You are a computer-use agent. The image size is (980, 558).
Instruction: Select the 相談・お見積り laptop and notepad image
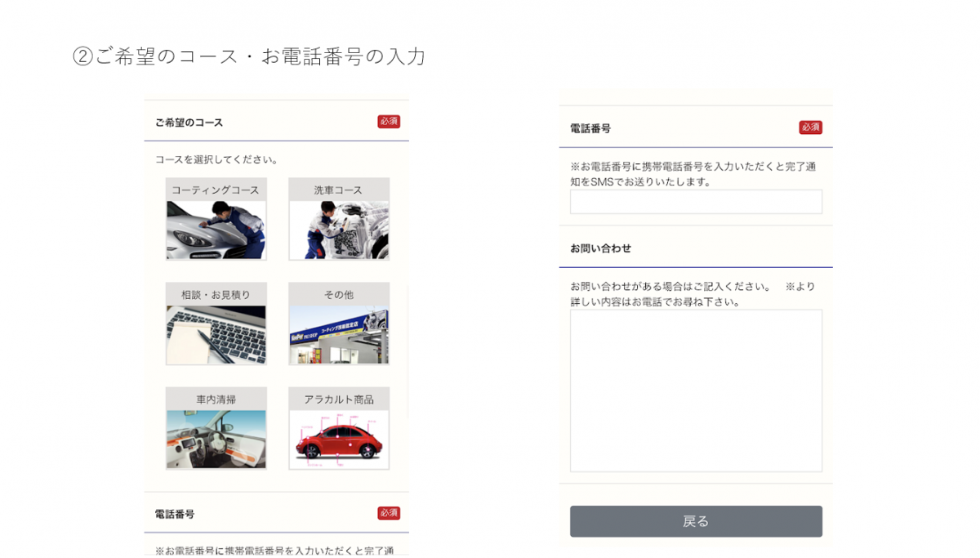216,335
